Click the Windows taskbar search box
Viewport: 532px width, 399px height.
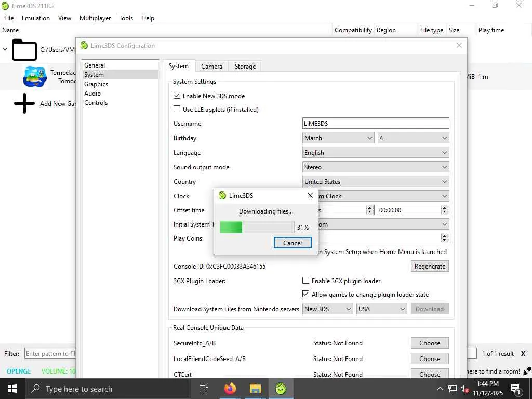(x=108, y=389)
